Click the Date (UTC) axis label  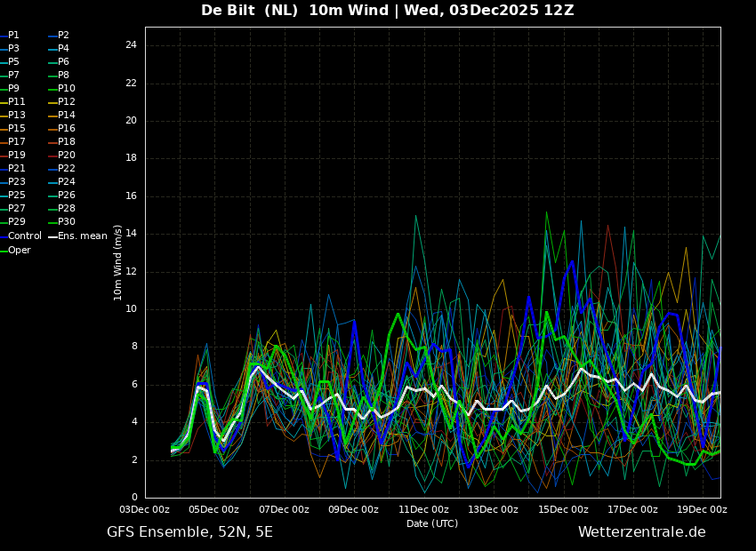click(x=432, y=523)
